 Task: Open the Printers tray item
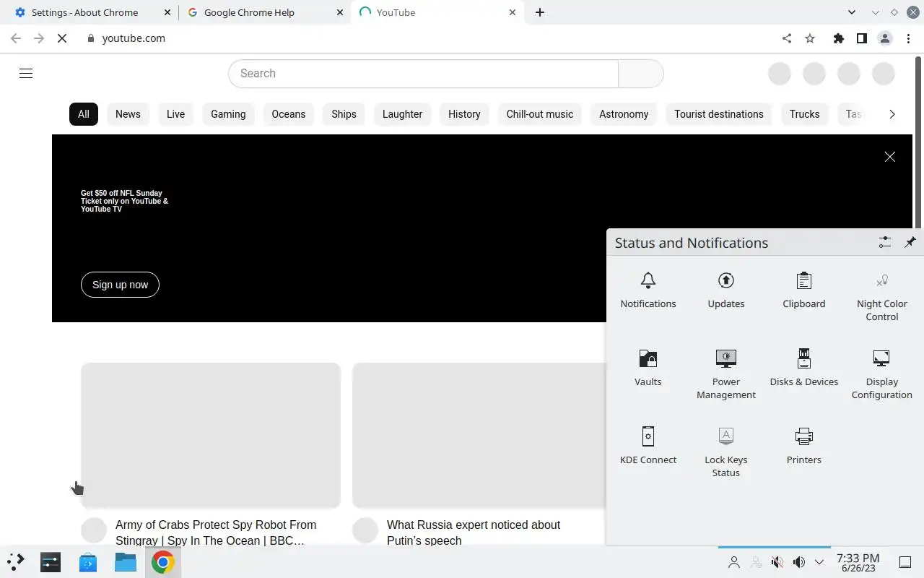pyautogui.click(x=803, y=447)
